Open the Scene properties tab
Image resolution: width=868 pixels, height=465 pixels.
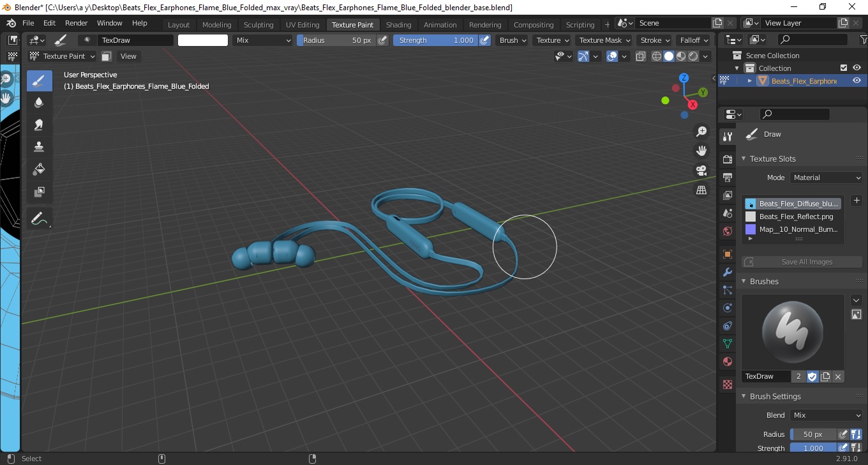coord(727,213)
